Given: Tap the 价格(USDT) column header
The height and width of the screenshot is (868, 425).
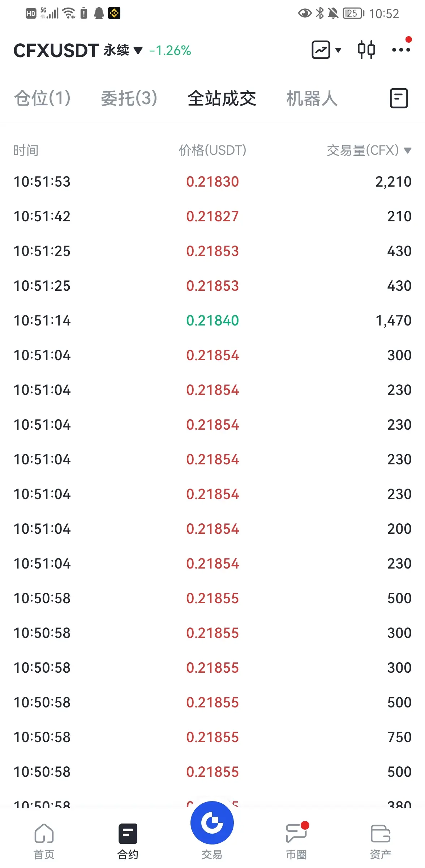Looking at the screenshot, I should pyautogui.click(x=212, y=150).
